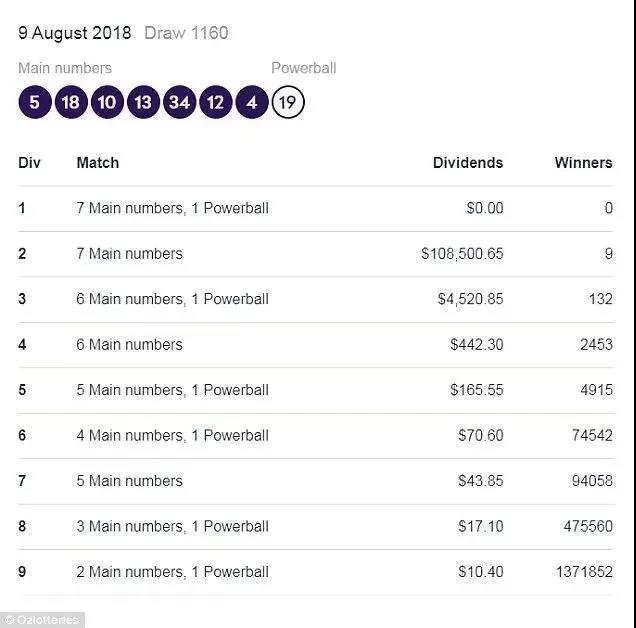Click the purple number 5 ball
This screenshot has width=636, height=628.
pyautogui.click(x=34, y=102)
